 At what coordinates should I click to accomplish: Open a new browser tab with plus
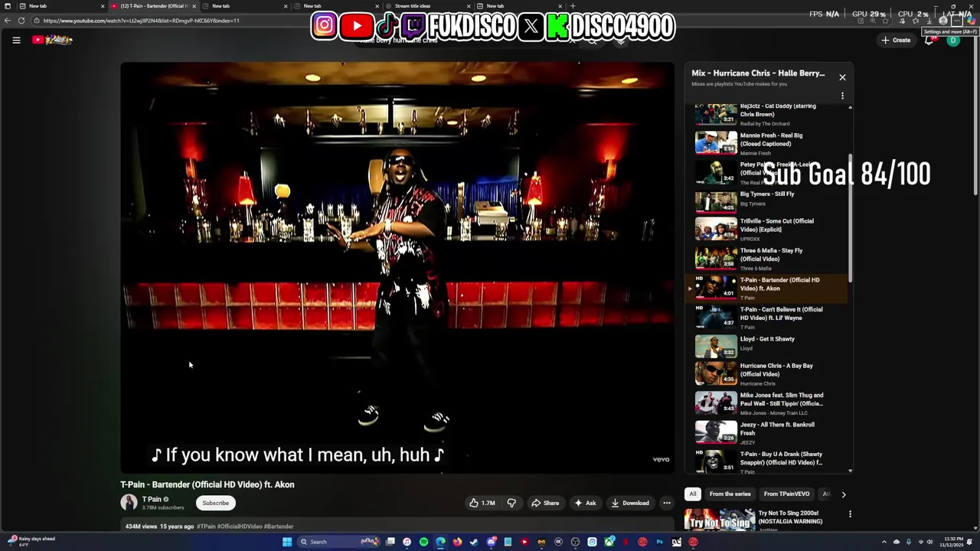pos(573,6)
